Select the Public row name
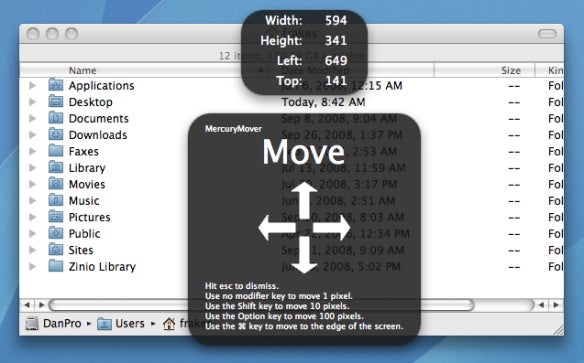The height and width of the screenshot is (363, 584). [84, 234]
